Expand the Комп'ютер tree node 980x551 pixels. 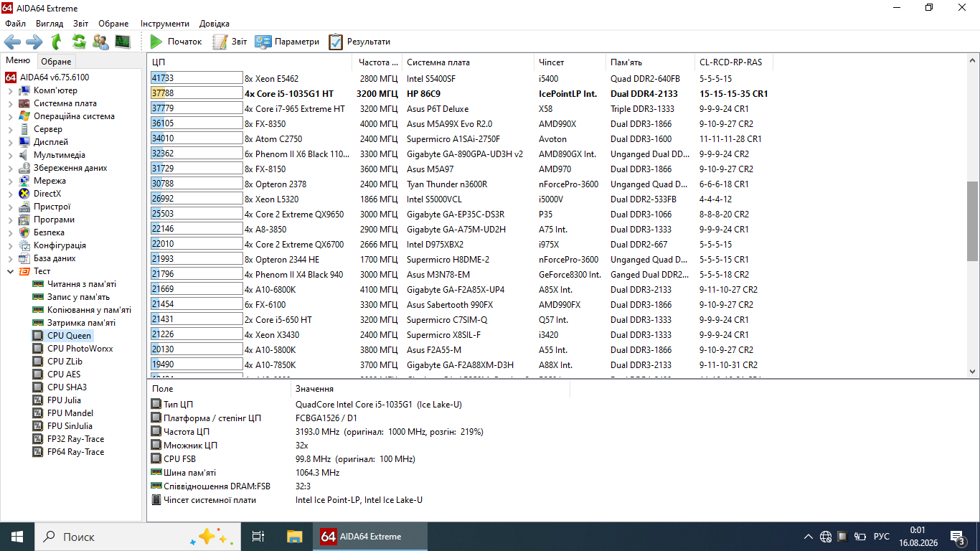[x=10, y=91]
